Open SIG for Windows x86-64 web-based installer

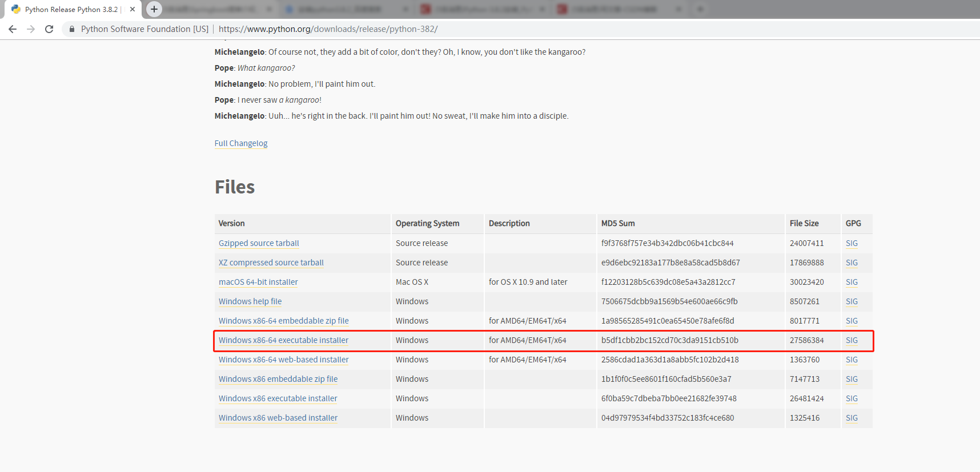[x=852, y=360]
